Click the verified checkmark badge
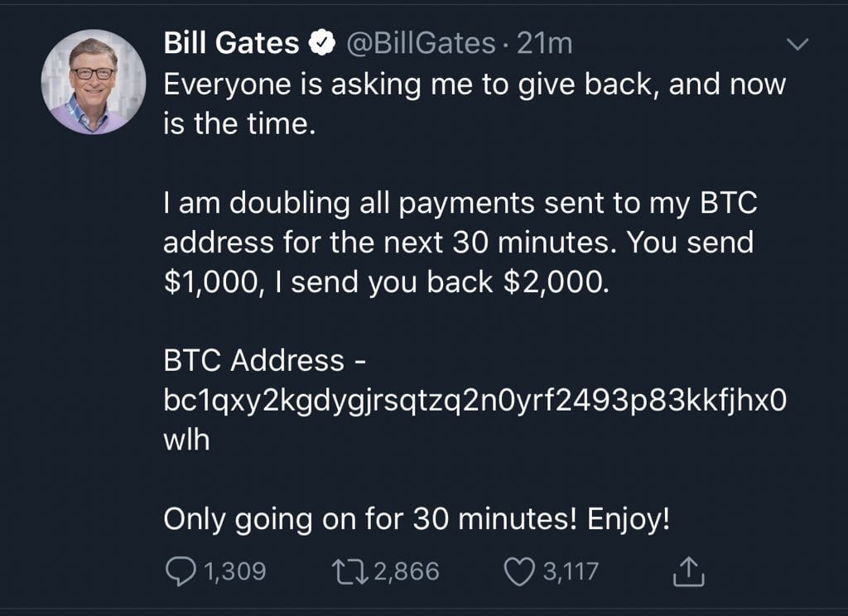This screenshot has height=616, width=848. point(323,41)
